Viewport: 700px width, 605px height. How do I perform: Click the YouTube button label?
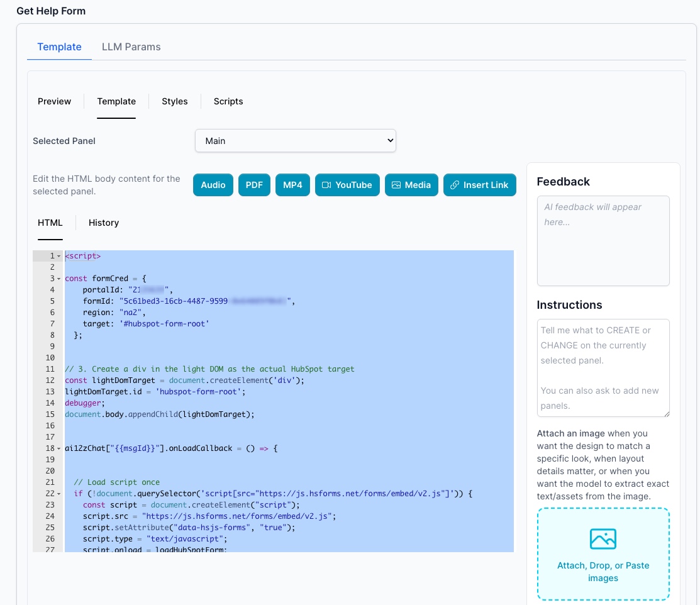pyautogui.click(x=353, y=185)
